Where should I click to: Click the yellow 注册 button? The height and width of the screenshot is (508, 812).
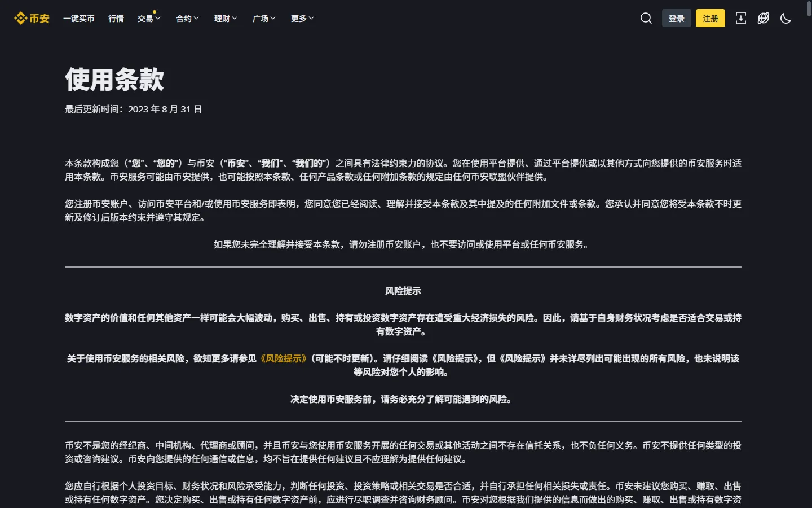click(x=710, y=19)
